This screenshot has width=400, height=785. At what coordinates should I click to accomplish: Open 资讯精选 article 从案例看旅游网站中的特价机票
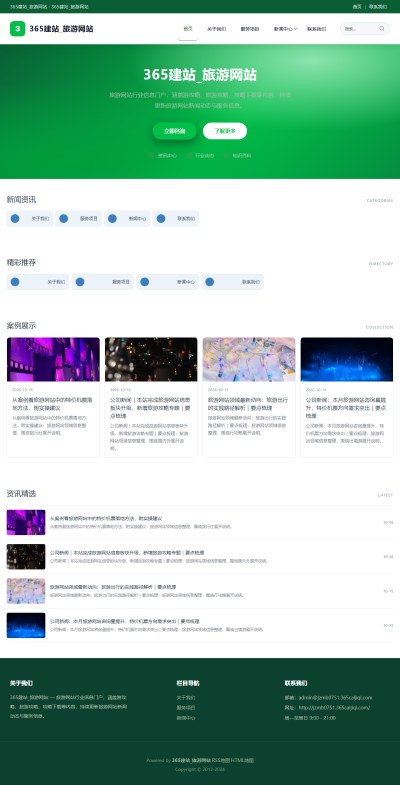point(106,518)
